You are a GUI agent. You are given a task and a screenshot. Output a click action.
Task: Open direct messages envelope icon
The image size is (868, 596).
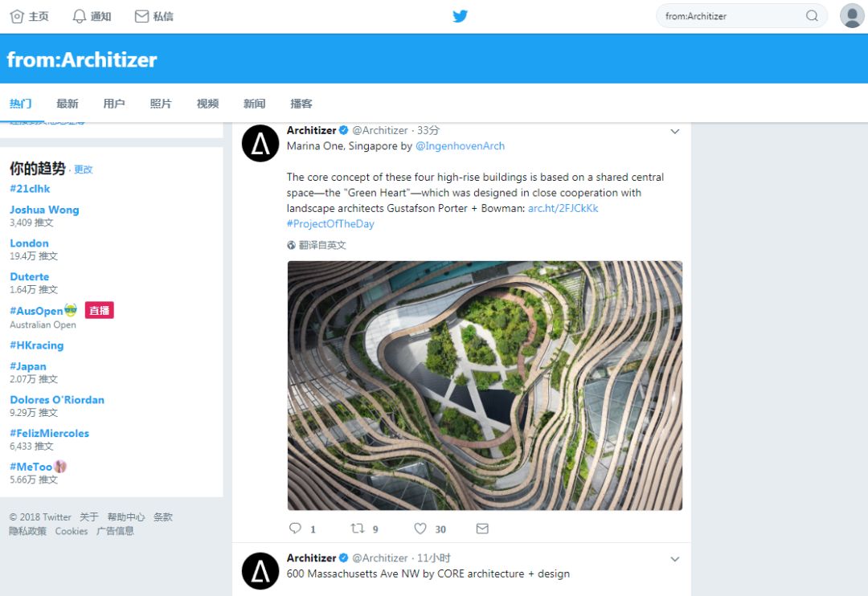point(141,16)
